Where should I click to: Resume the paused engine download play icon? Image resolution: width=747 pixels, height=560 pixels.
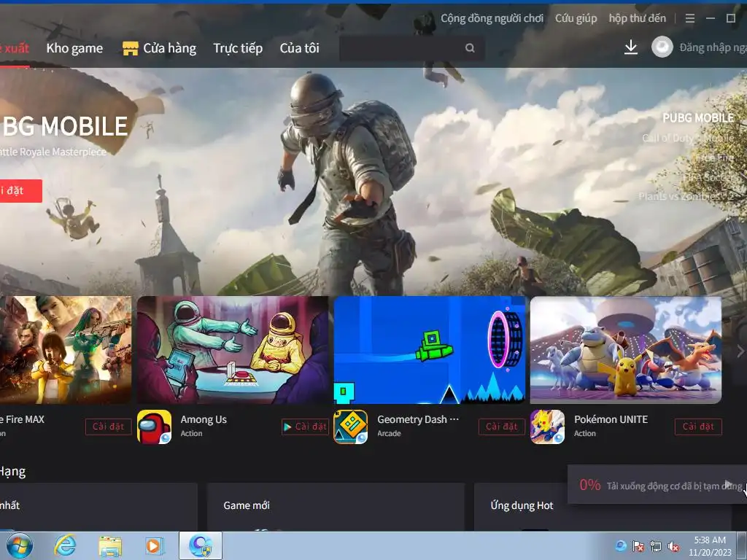[x=727, y=484]
